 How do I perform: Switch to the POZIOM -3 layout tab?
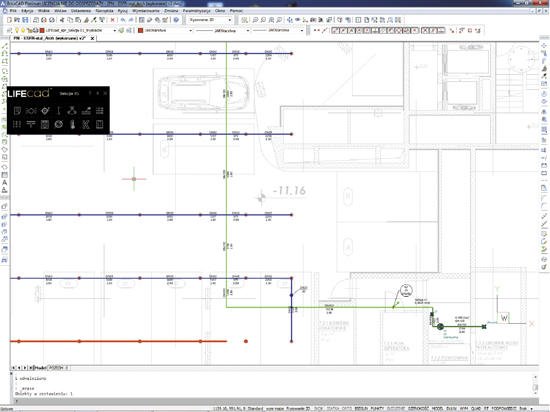click(x=58, y=367)
